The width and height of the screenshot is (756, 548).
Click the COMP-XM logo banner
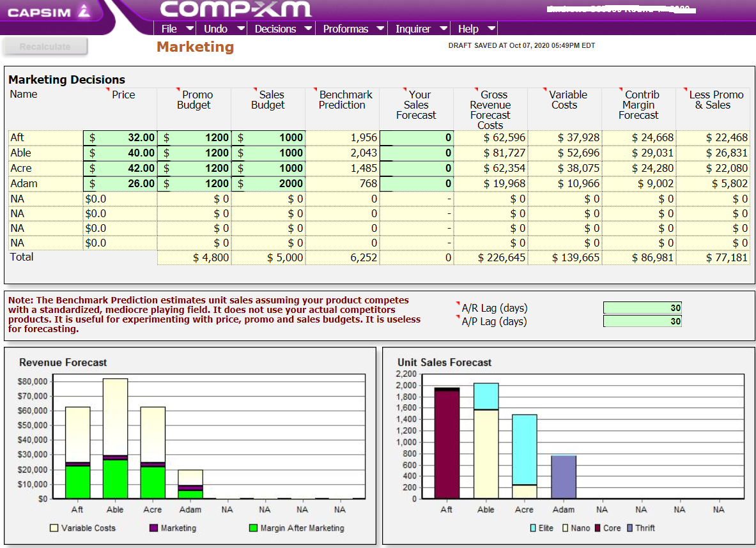coord(235,10)
